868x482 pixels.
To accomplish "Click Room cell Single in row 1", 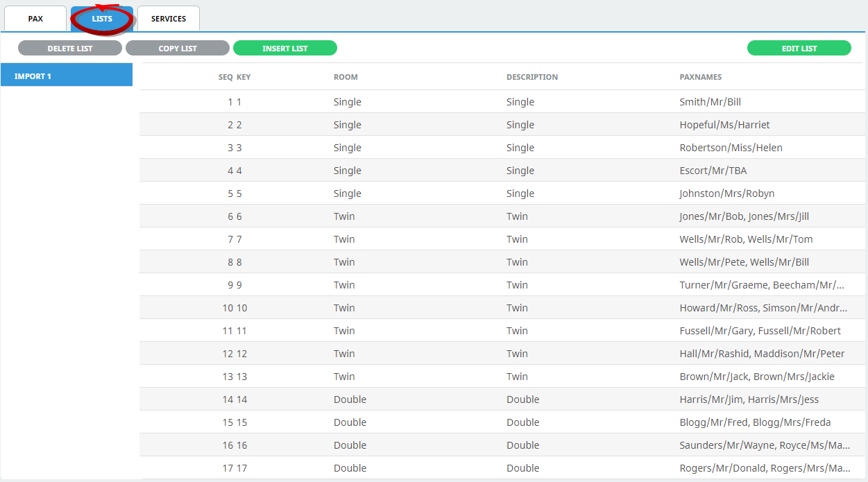I will (x=348, y=102).
